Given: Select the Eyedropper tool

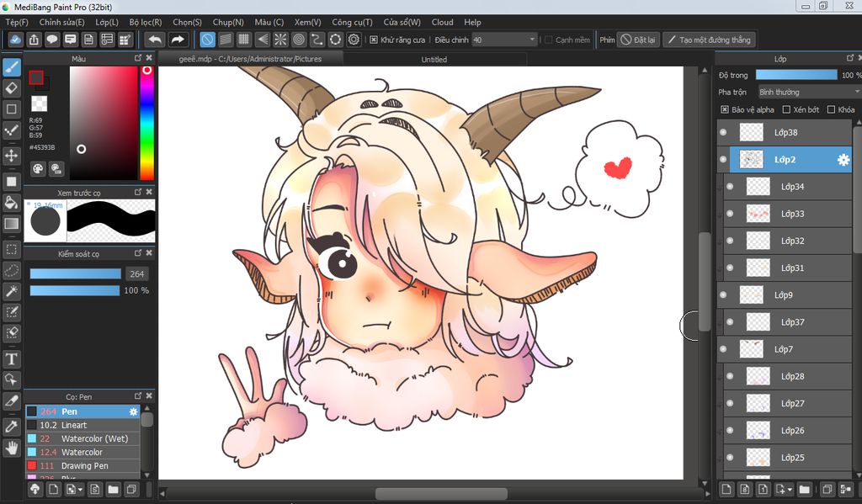Looking at the screenshot, I should [x=12, y=427].
